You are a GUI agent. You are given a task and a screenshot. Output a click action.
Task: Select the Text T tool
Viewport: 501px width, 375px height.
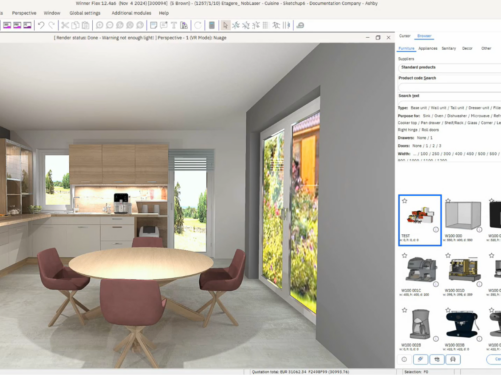[174, 25]
